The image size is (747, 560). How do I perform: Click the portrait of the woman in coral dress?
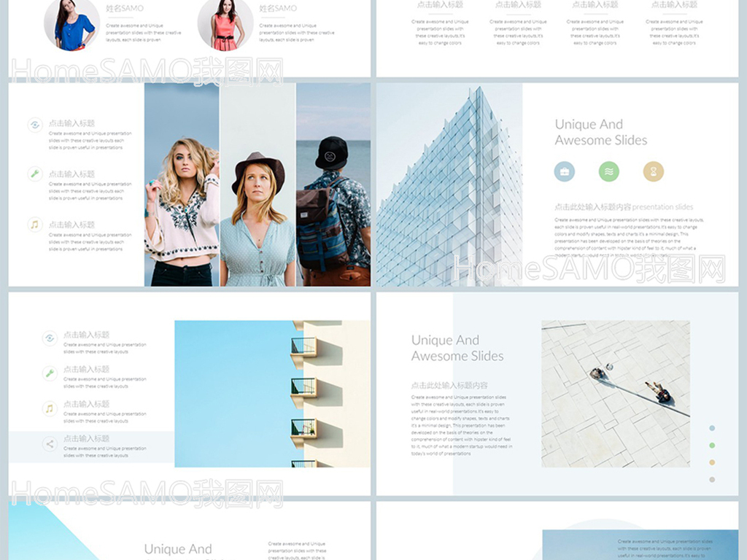click(x=225, y=24)
